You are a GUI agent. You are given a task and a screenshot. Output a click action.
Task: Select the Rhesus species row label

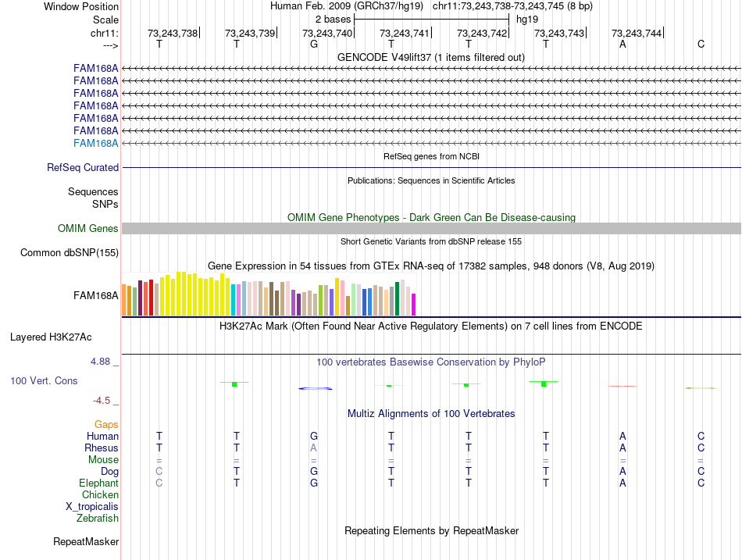(102, 448)
